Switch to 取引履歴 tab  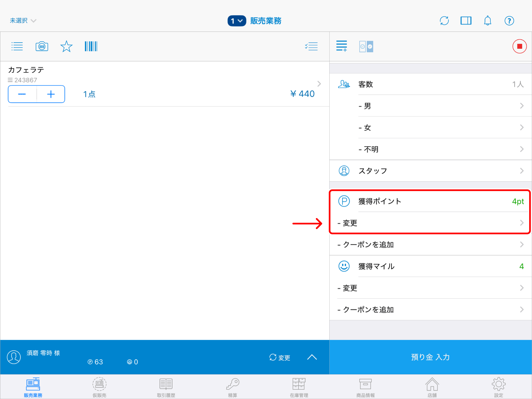point(166,387)
